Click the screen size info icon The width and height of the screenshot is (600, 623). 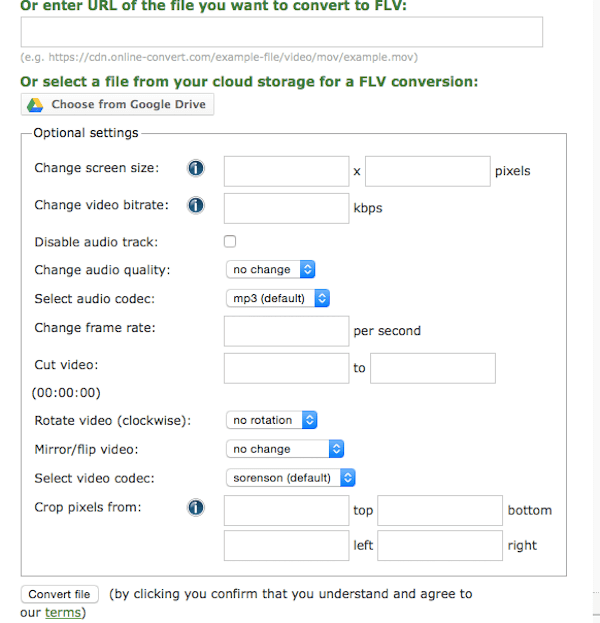click(x=195, y=168)
